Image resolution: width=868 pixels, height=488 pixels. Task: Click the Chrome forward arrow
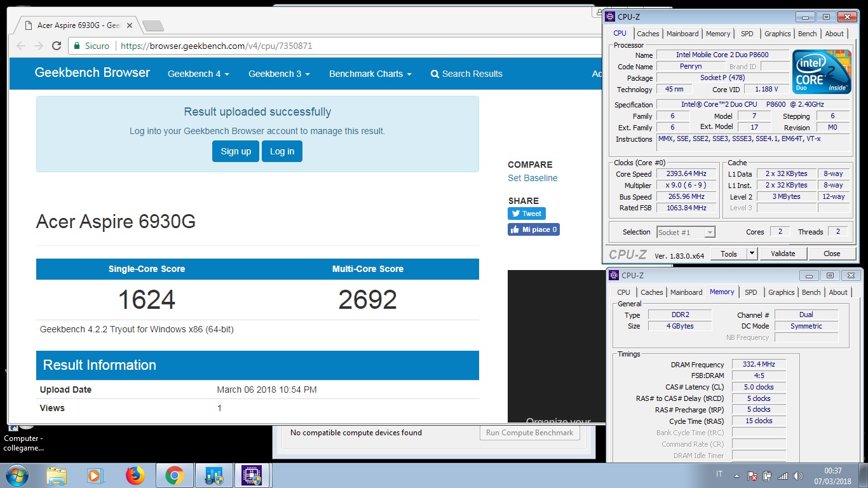coord(39,46)
